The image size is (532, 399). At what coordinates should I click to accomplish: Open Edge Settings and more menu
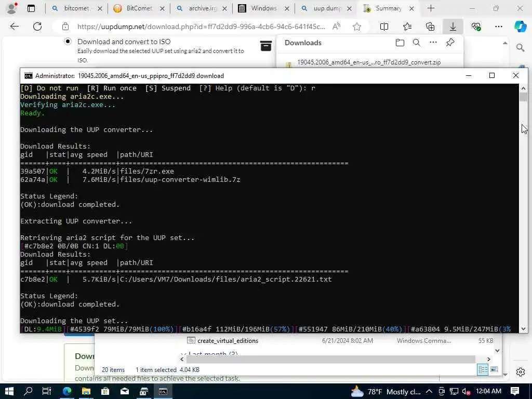point(498,26)
